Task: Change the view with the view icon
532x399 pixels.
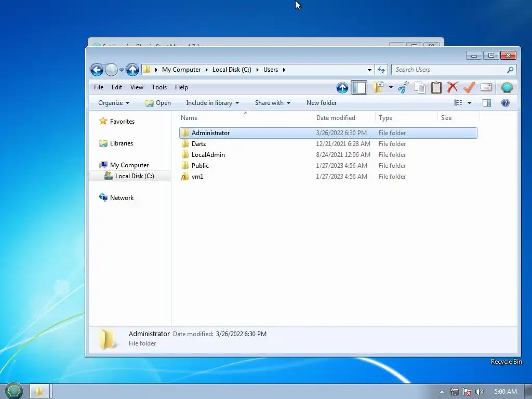Action: (x=458, y=103)
